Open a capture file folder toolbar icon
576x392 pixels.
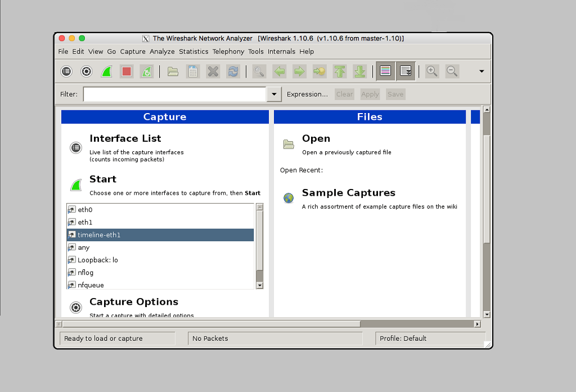pos(173,71)
